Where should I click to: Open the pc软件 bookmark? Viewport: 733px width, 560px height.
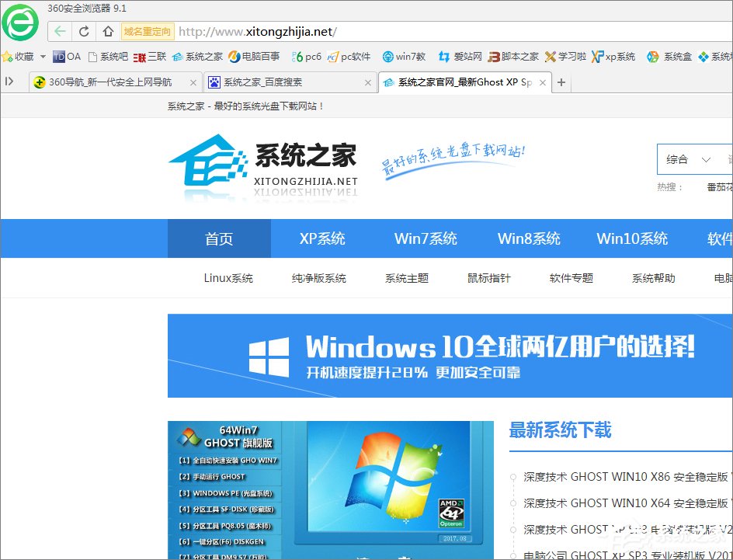click(349, 57)
